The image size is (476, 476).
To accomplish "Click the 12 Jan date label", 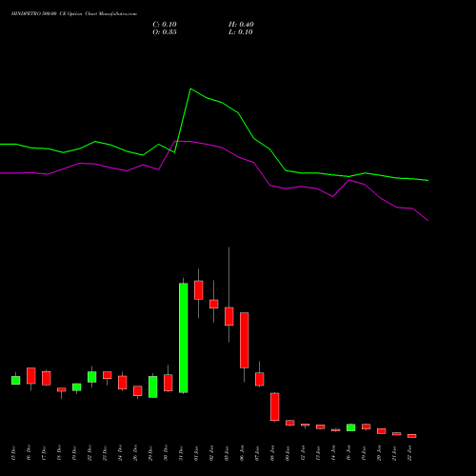I will (303, 453).
